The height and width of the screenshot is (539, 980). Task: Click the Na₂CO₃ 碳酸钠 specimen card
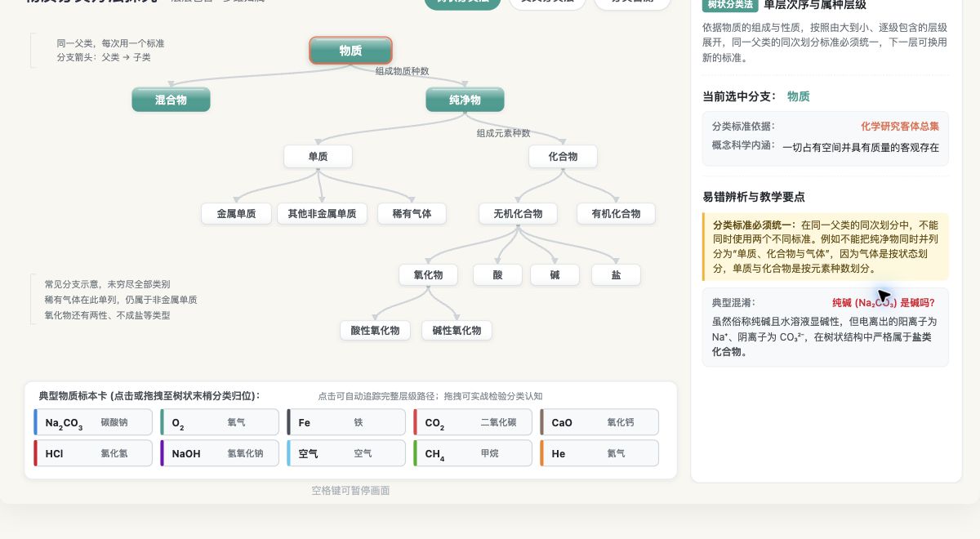coord(93,422)
